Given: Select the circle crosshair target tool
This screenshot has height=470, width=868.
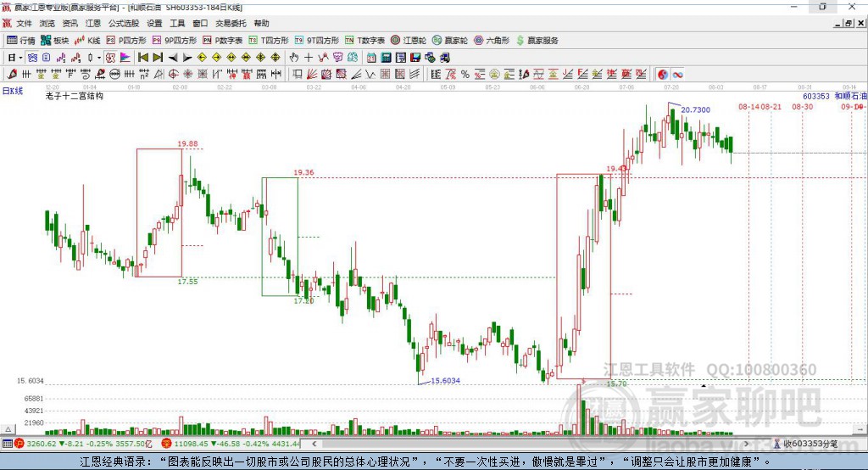Looking at the screenshot, I should (173, 75).
